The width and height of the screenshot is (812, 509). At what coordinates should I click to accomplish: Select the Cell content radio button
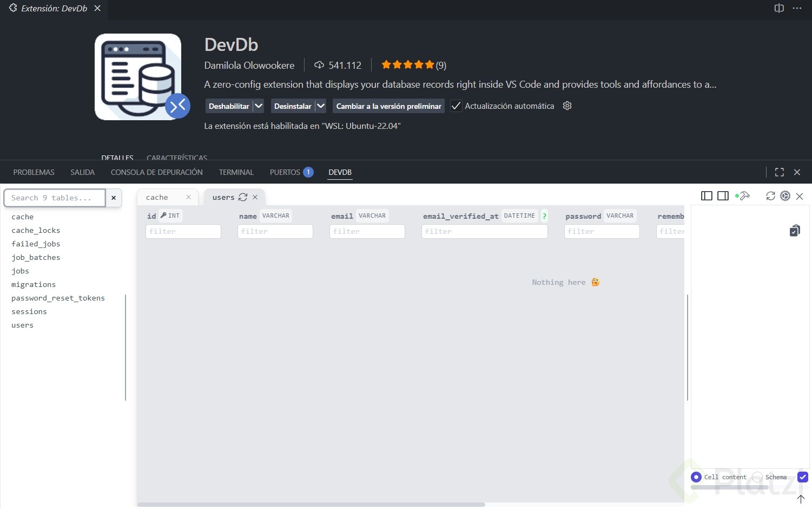pyautogui.click(x=696, y=477)
